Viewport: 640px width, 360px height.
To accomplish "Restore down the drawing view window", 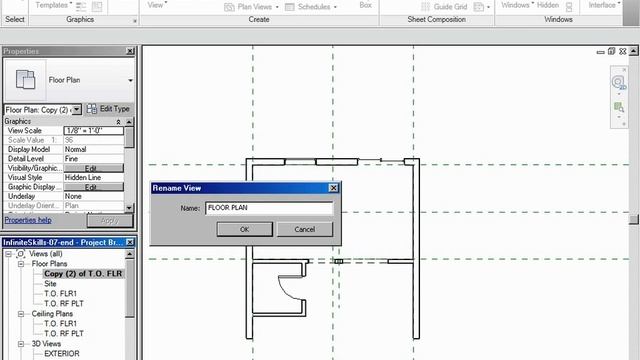I will [x=611, y=51].
